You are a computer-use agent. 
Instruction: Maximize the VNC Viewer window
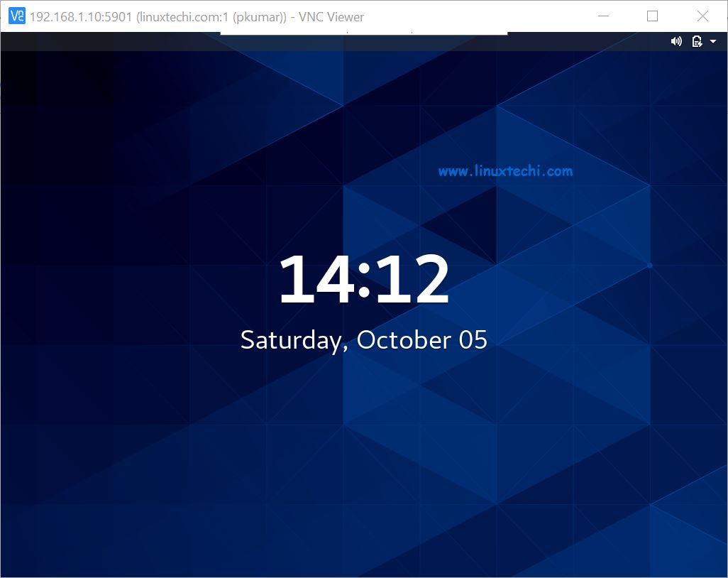point(652,16)
